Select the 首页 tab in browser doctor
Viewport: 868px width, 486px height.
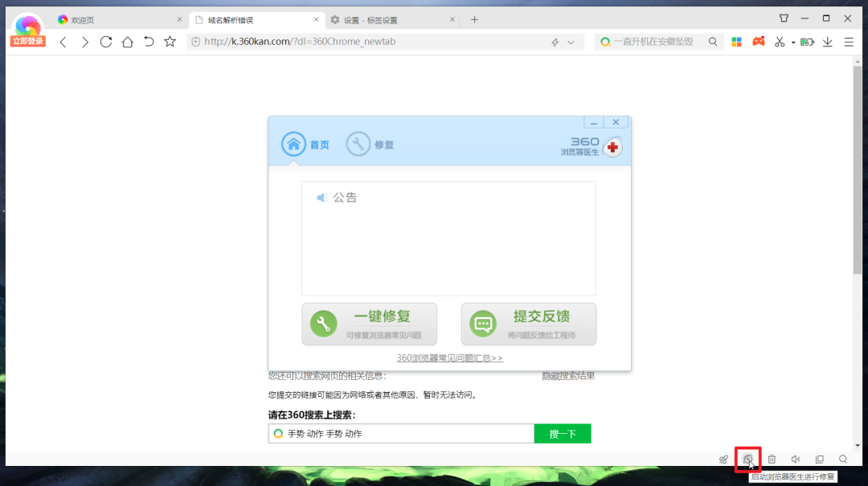click(305, 145)
